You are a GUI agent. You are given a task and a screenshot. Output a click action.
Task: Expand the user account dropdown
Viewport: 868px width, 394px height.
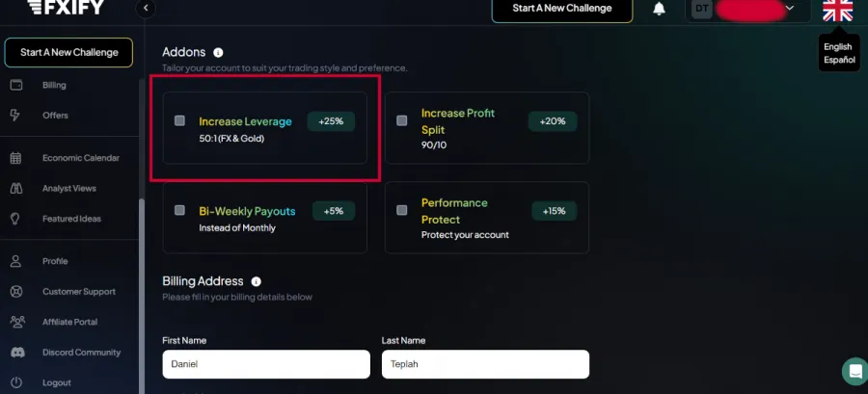(x=790, y=9)
